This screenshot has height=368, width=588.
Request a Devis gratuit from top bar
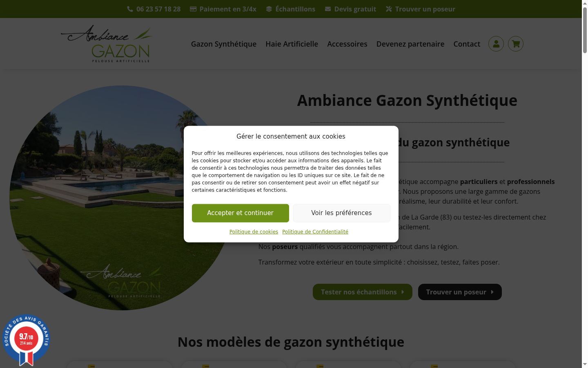[x=355, y=9]
